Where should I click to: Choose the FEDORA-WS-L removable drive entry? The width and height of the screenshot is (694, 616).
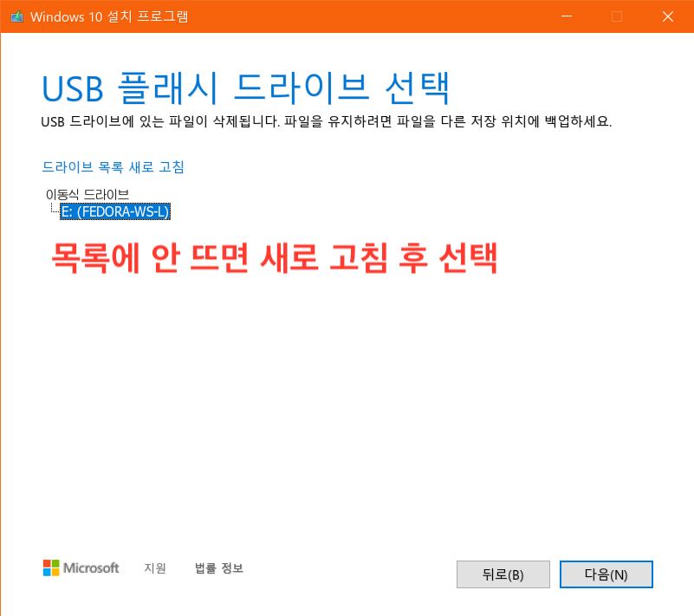click(x=114, y=211)
